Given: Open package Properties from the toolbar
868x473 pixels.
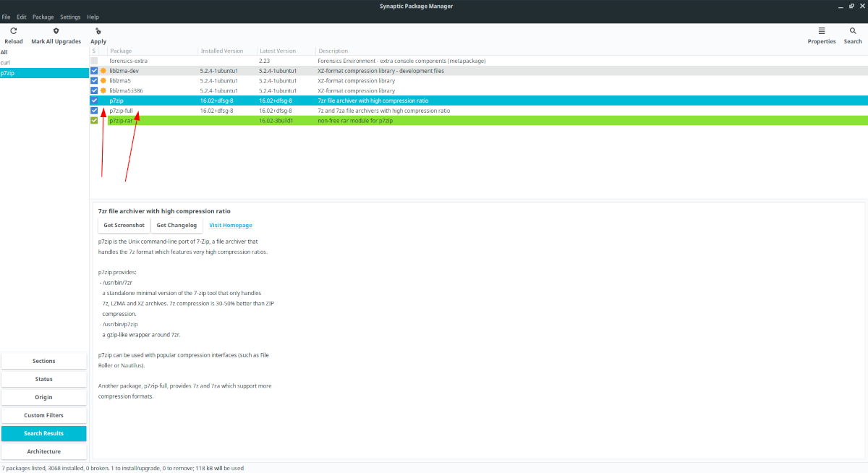Looking at the screenshot, I should tap(821, 31).
